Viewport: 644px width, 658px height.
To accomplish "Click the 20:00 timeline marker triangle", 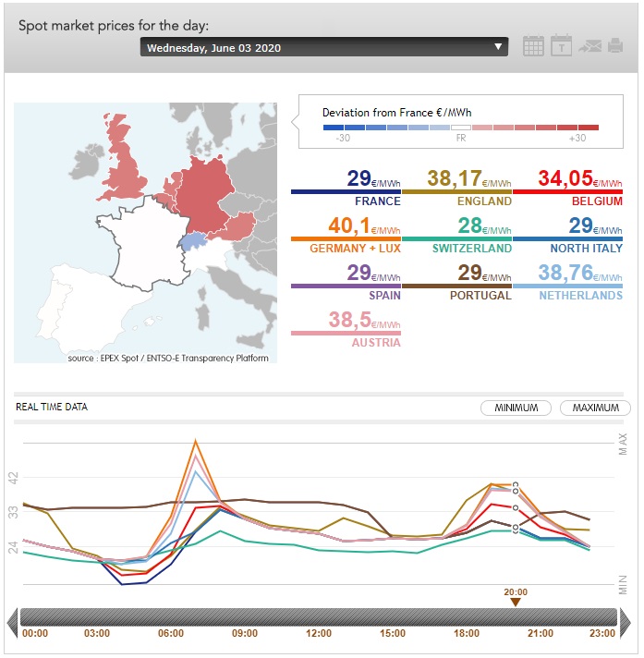I will point(516,603).
